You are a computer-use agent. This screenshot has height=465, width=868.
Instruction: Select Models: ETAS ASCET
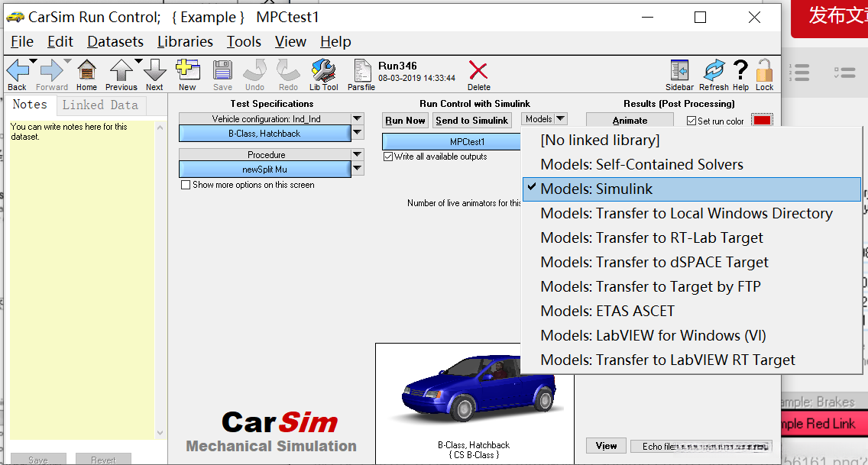692,311
